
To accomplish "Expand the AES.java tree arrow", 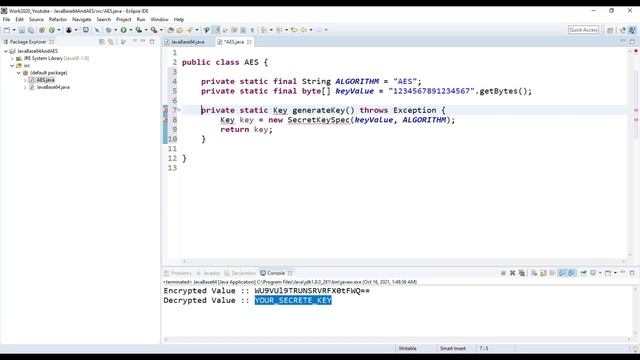I will pos(25,80).
